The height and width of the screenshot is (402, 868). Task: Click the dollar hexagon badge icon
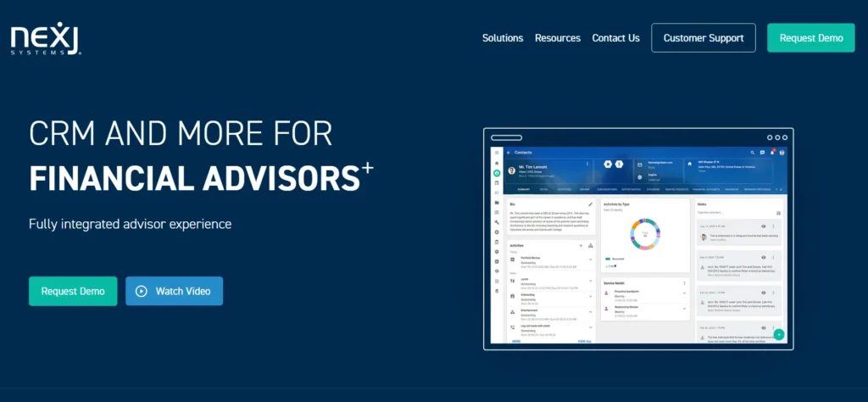(620, 164)
